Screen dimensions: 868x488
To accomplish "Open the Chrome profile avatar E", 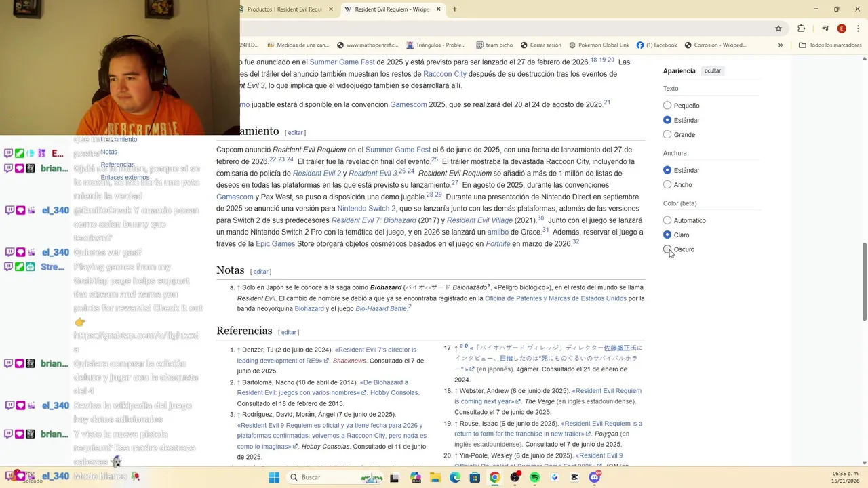I will click(x=842, y=28).
